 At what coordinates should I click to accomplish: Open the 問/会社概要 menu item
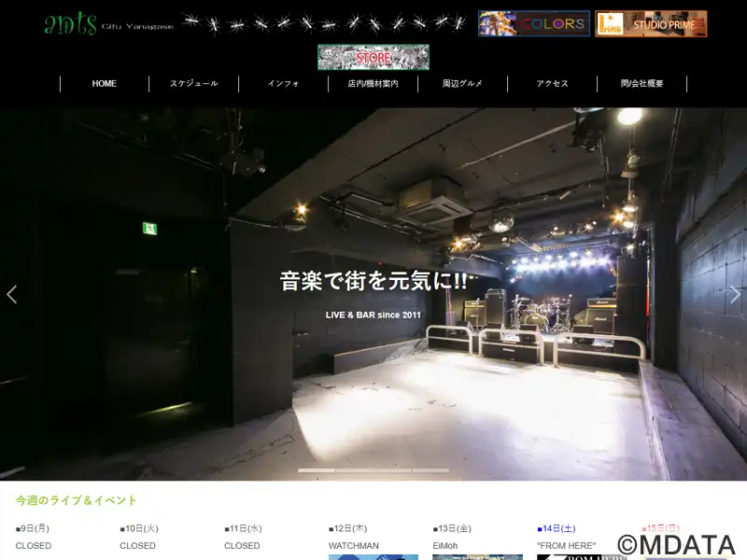(641, 84)
